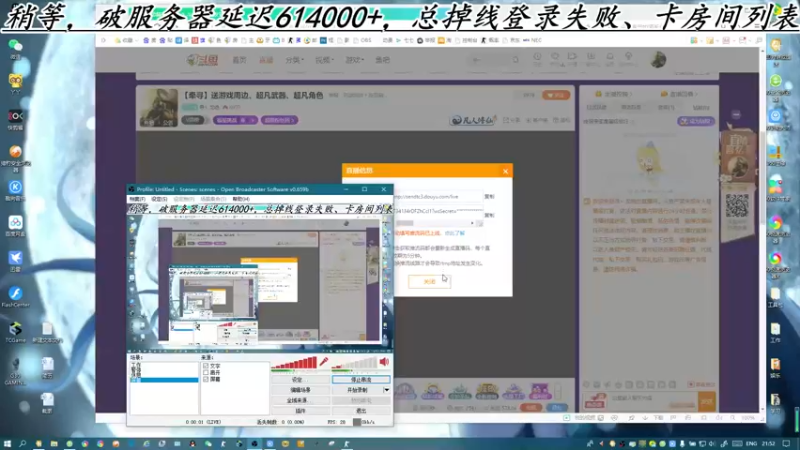Open the WeChat desktop icon
This screenshot has height=450, width=800.
click(15, 47)
